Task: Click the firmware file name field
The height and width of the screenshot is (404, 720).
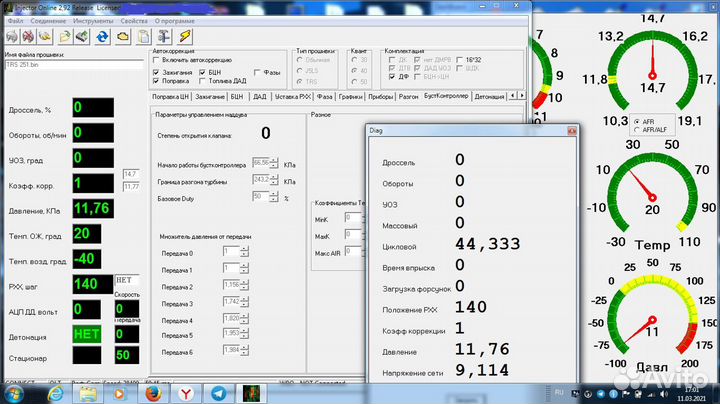Action: (x=74, y=65)
